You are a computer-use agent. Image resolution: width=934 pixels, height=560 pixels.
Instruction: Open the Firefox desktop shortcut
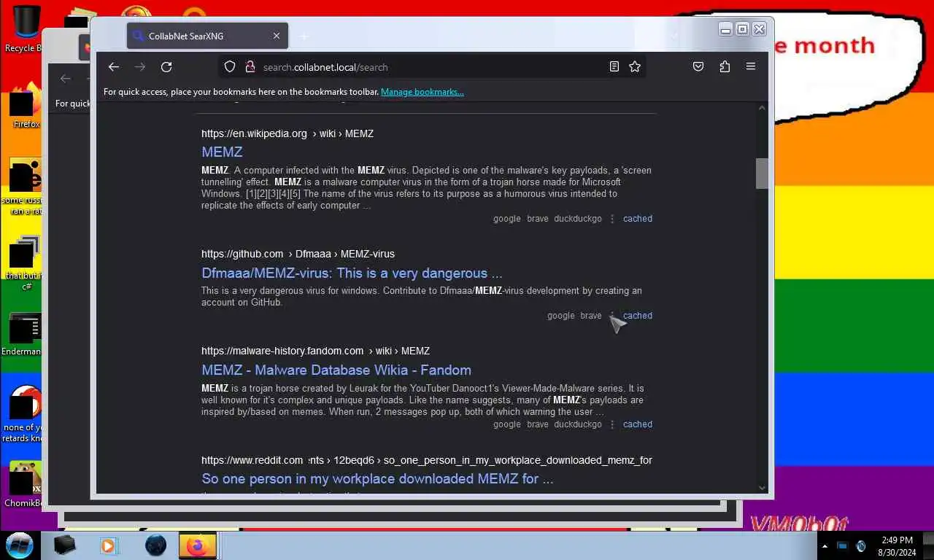coord(26,106)
